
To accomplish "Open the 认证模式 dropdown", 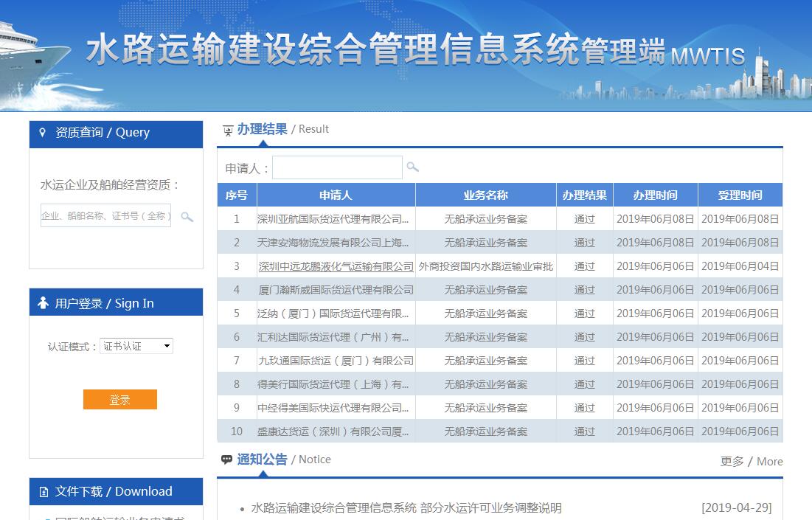I will 136,346.
